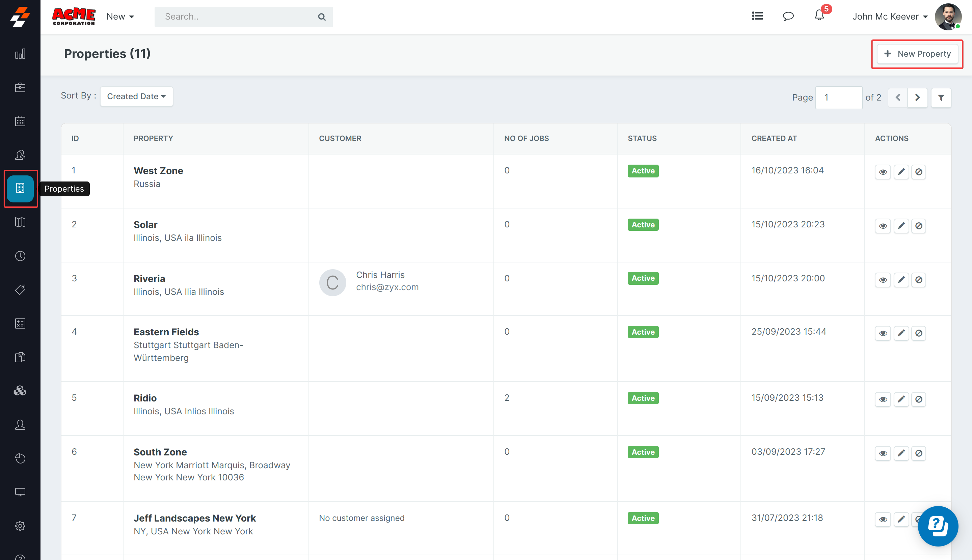
Task: Disable the Solar property ban icon
Action: pyautogui.click(x=919, y=226)
